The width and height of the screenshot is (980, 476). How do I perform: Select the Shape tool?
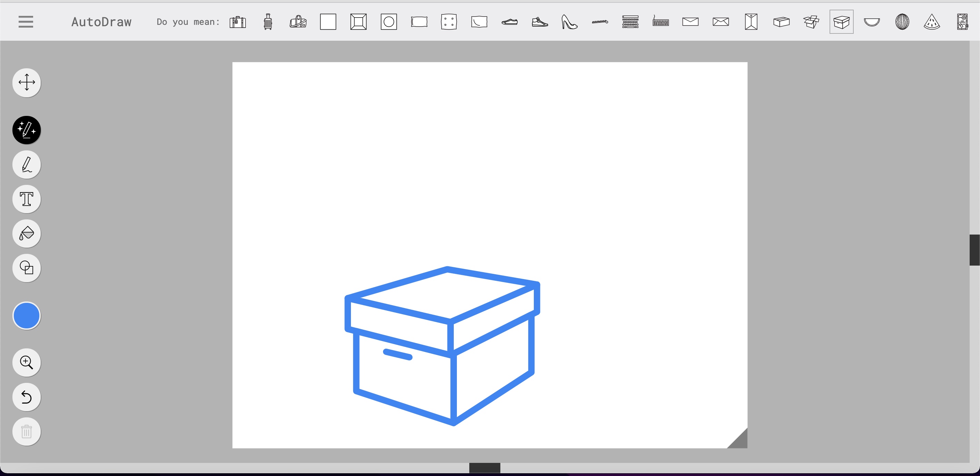[27, 268]
